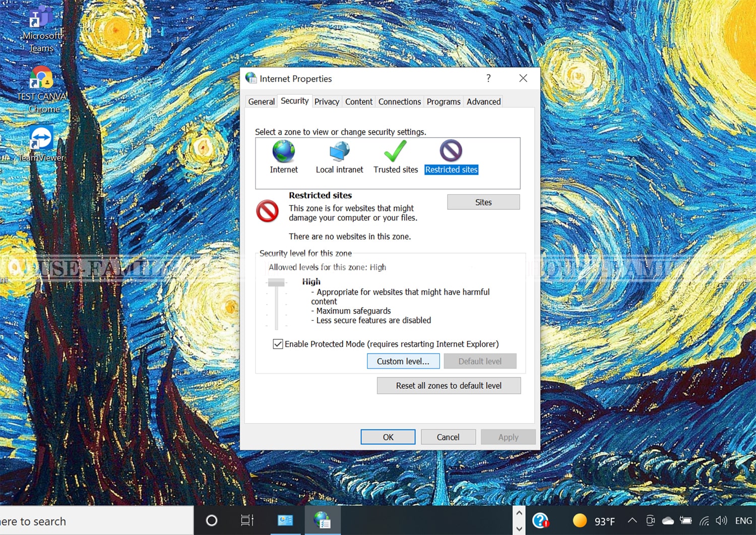The width and height of the screenshot is (756, 535).
Task: Click Reset all zones to default level
Action: tap(449, 386)
